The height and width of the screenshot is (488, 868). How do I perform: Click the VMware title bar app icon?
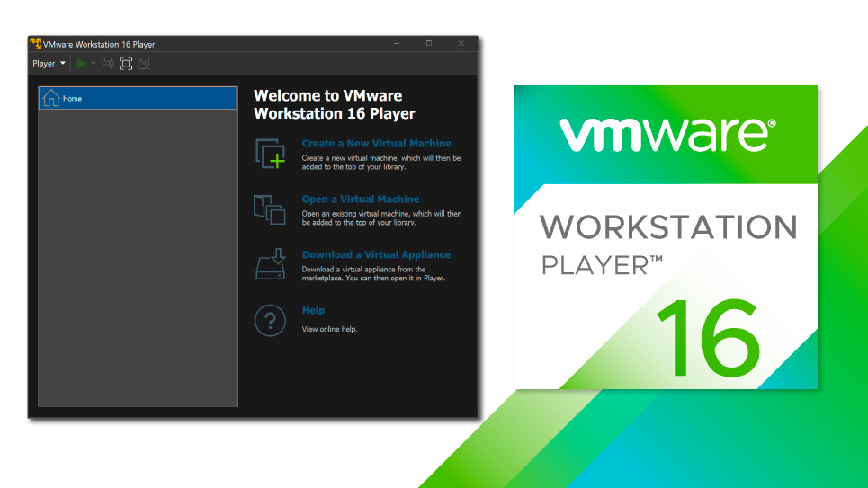pyautogui.click(x=36, y=44)
